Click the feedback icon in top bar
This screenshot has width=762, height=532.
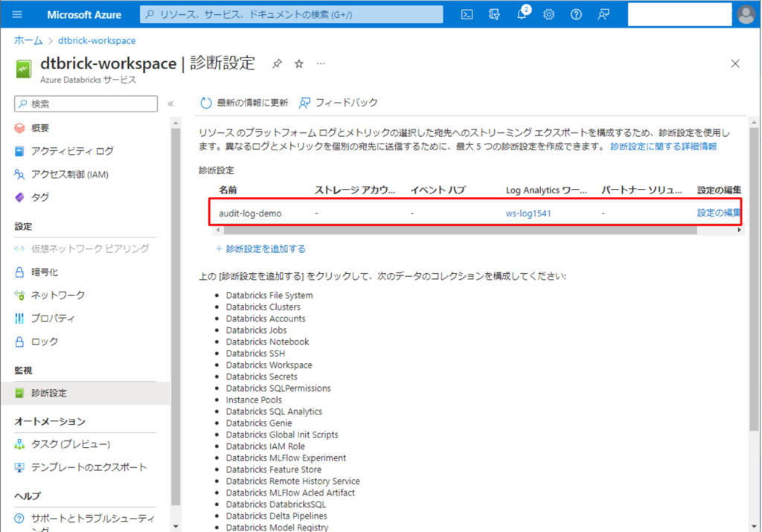coord(603,14)
